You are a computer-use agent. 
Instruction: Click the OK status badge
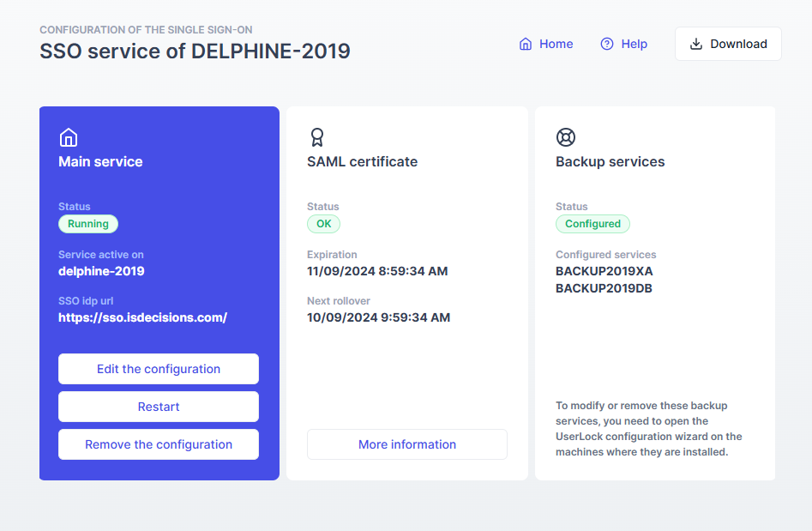coord(323,224)
